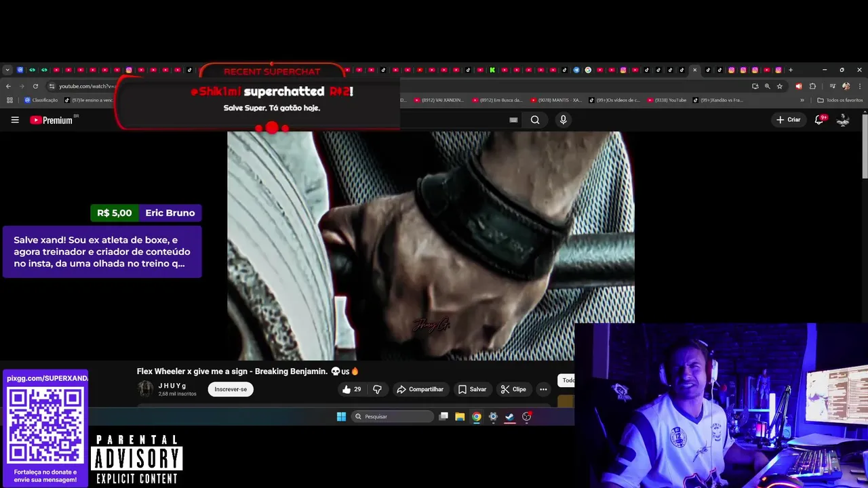Subscribe using the Inscrever-se button

231,389
